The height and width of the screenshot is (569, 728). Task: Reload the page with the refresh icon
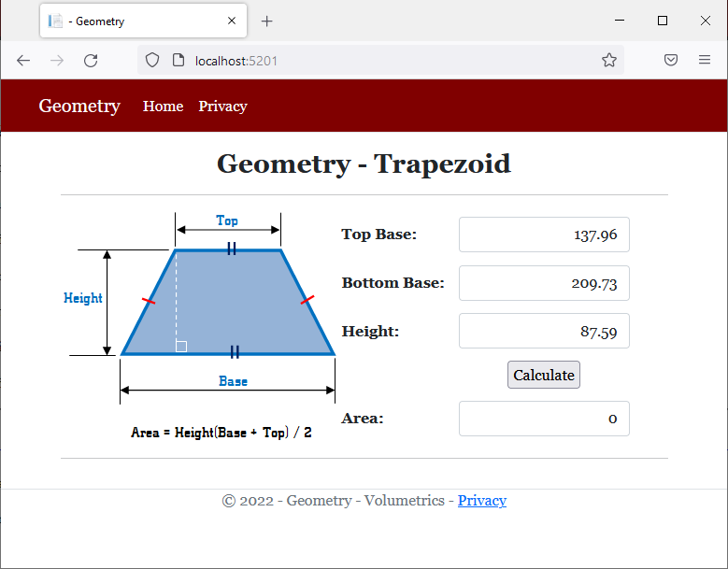91,61
